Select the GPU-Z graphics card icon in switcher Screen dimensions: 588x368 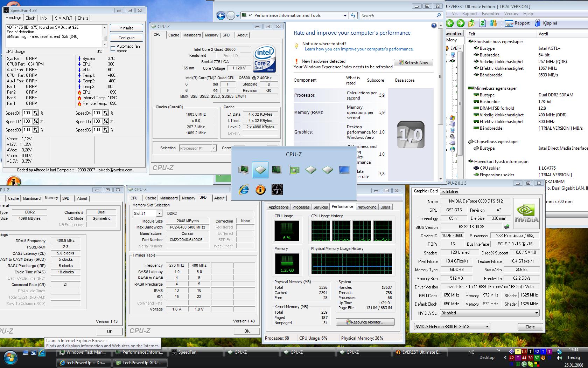click(294, 170)
